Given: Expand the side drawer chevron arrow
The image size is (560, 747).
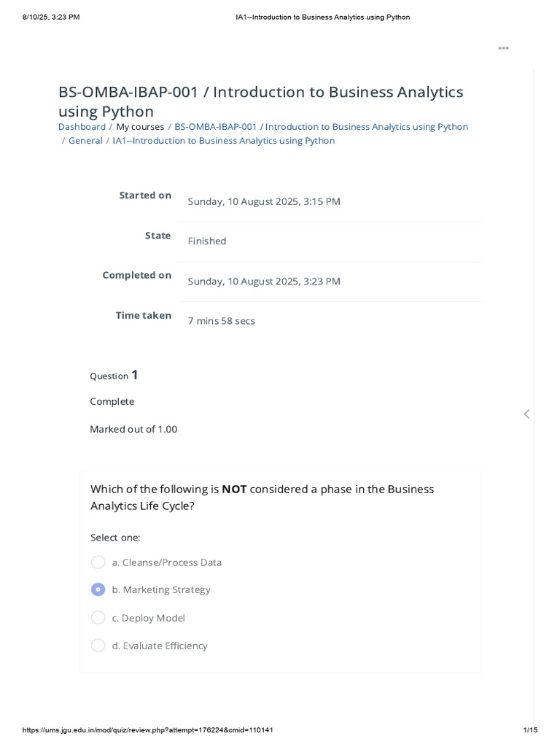Looking at the screenshot, I should coord(526,414).
